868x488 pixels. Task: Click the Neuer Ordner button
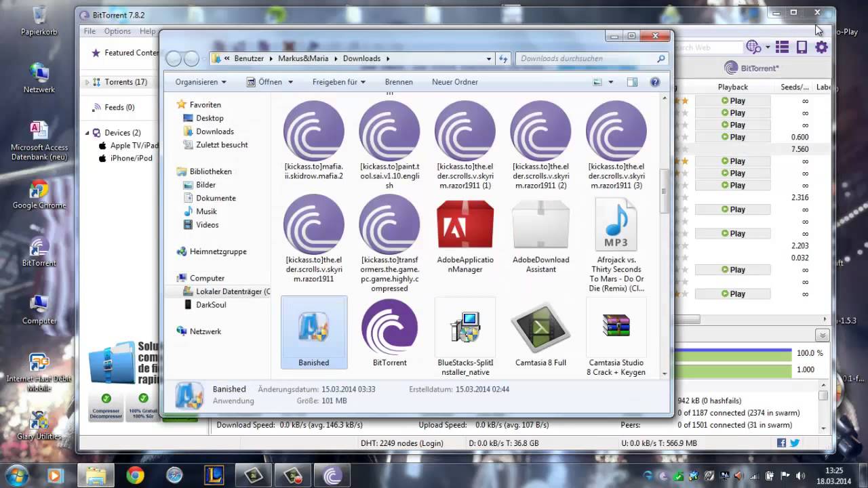tap(455, 82)
